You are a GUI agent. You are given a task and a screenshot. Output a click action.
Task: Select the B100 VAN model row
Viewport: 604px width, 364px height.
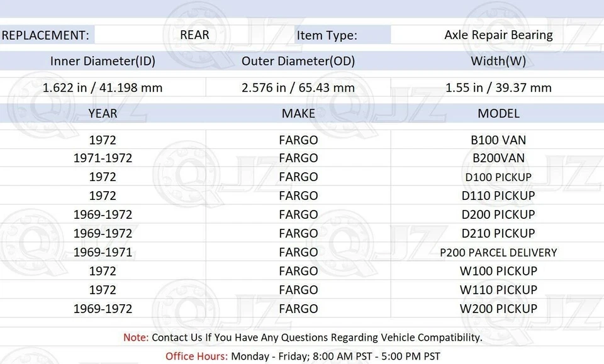(498, 140)
